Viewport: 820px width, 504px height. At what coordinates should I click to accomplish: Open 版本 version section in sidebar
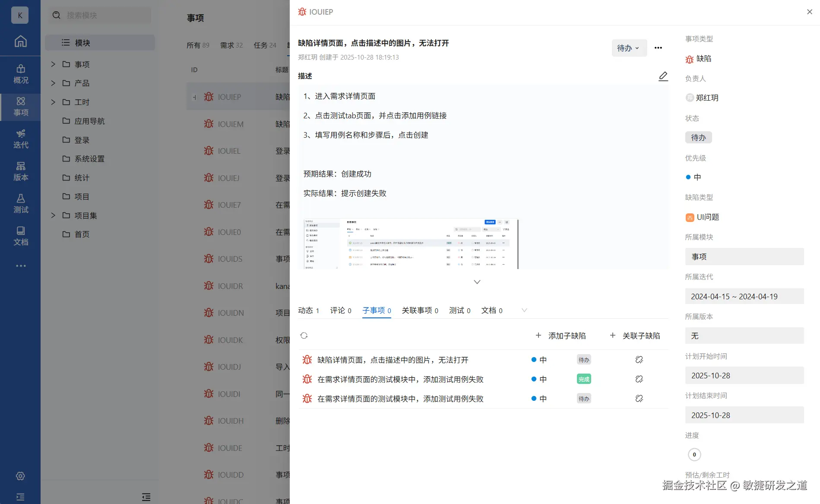[x=20, y=171]
